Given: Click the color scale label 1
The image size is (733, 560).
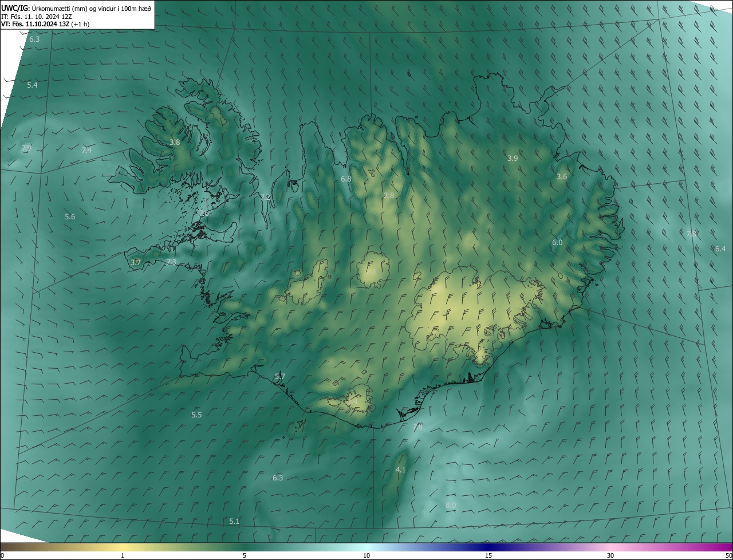Looking at the screenshot, I should [x=123, y=555].
